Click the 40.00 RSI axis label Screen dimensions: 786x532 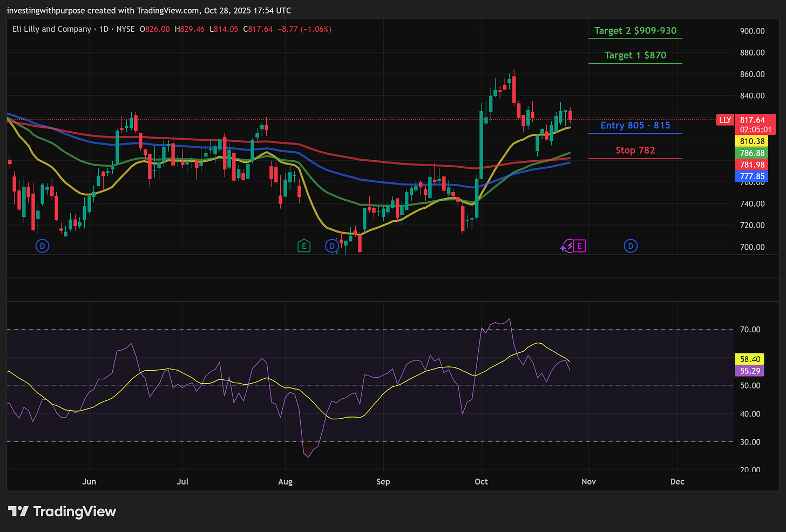pos(750,414)
